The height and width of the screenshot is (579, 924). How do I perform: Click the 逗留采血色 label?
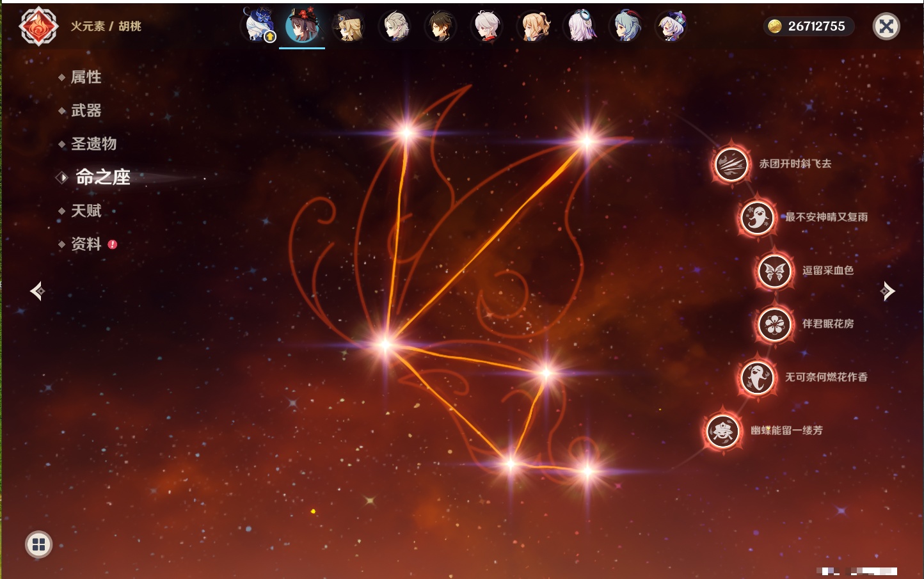828,271
